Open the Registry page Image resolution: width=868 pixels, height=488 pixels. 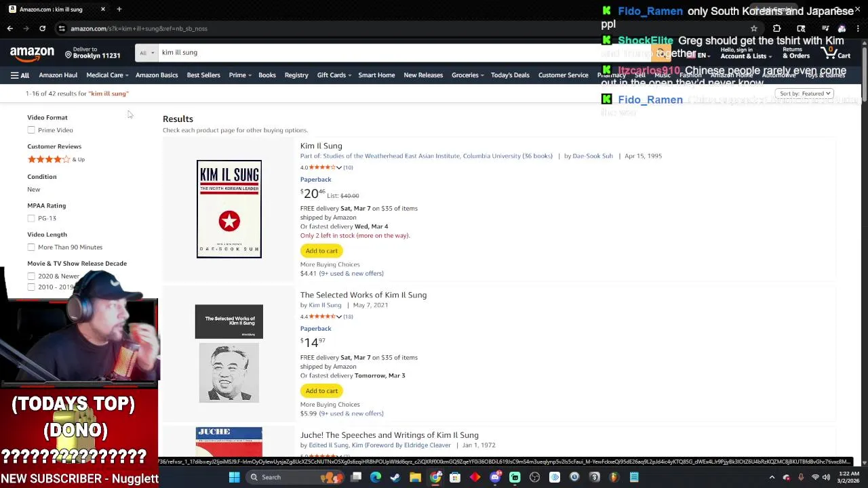(x=296, y=75)
